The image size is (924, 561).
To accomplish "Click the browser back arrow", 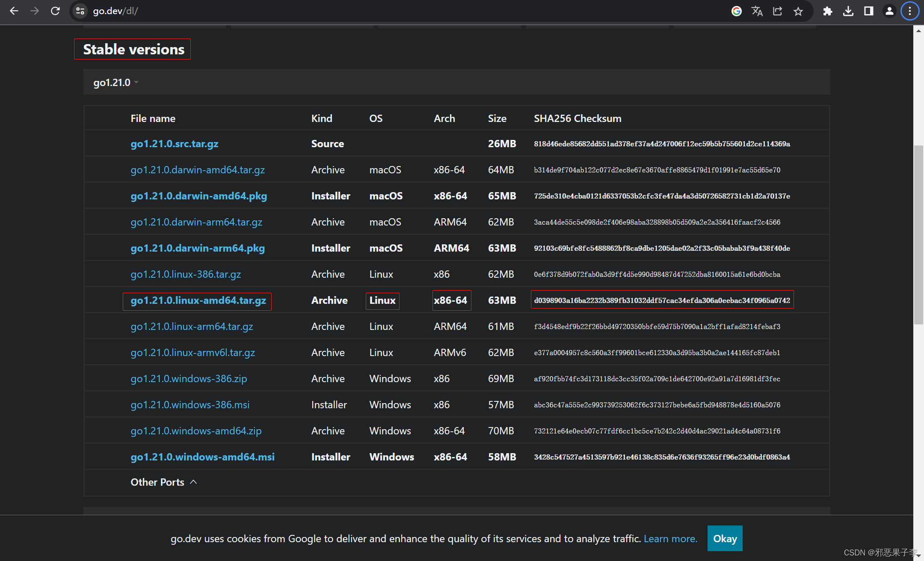I will pyautogui.click(x=14, y=11).
